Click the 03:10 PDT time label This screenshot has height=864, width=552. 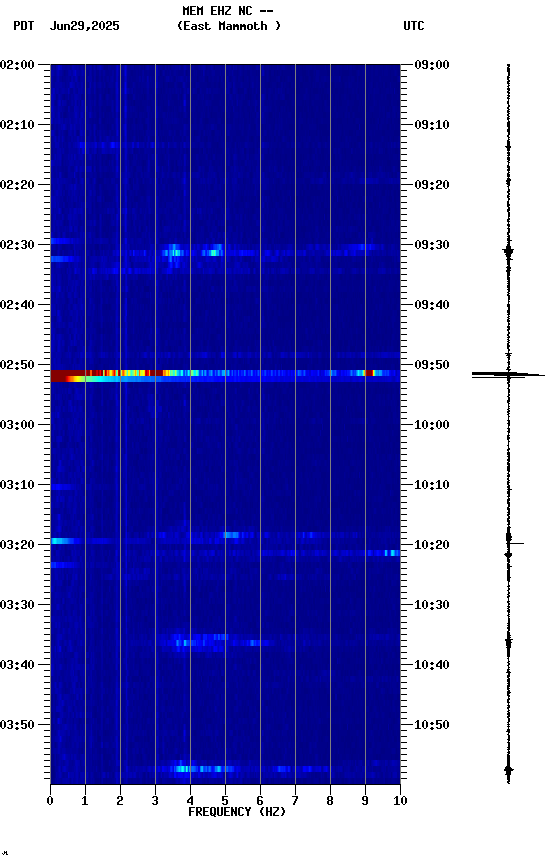(x=17, y=485)
